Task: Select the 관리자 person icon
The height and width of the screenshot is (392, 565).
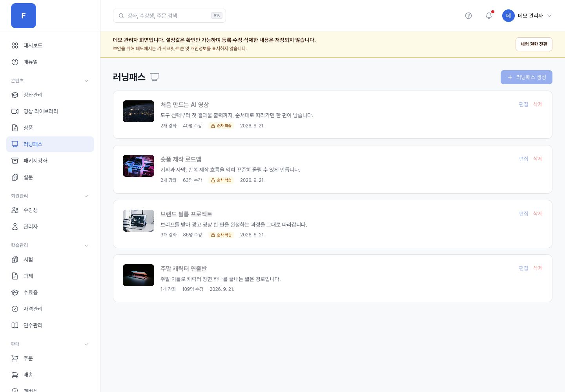Action: click(15, 227)
